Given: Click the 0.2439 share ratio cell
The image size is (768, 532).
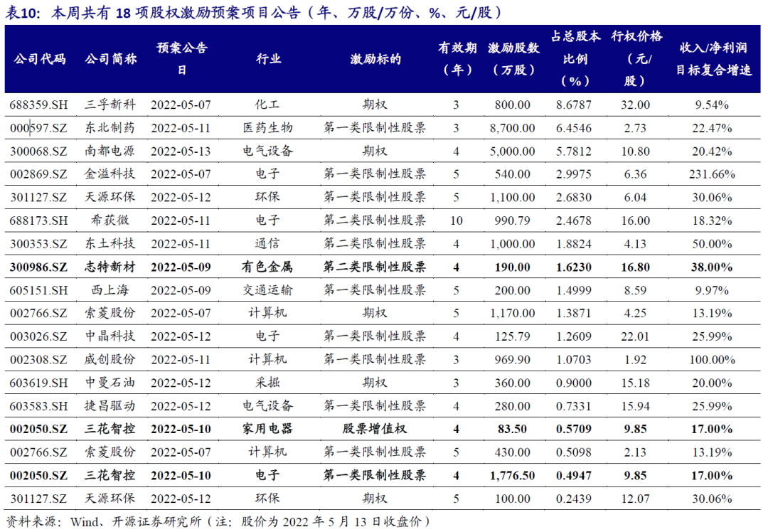Looking at the screenshot, I should click(x=574, y=499).
